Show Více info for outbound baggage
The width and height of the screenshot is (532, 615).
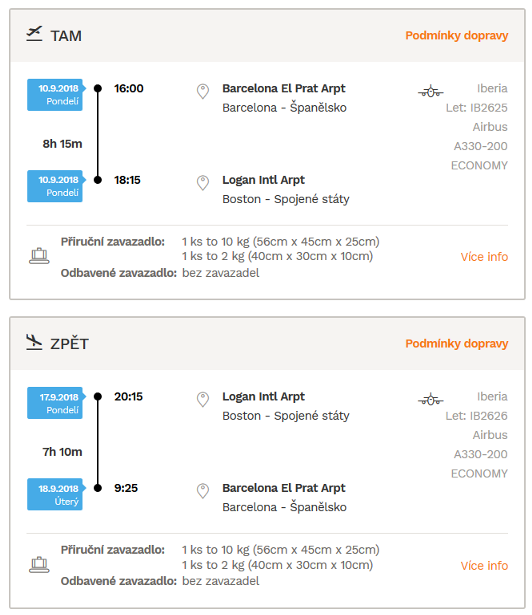coord(484,257)
